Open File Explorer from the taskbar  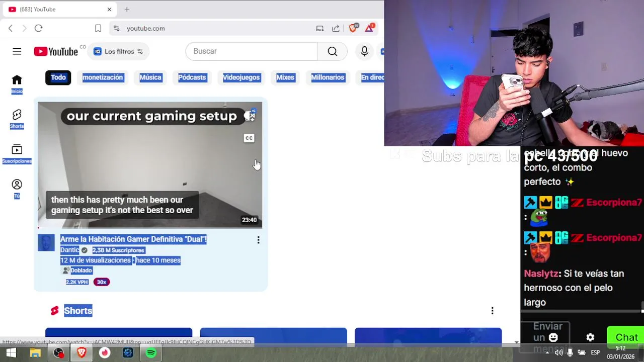click(35, 353)
